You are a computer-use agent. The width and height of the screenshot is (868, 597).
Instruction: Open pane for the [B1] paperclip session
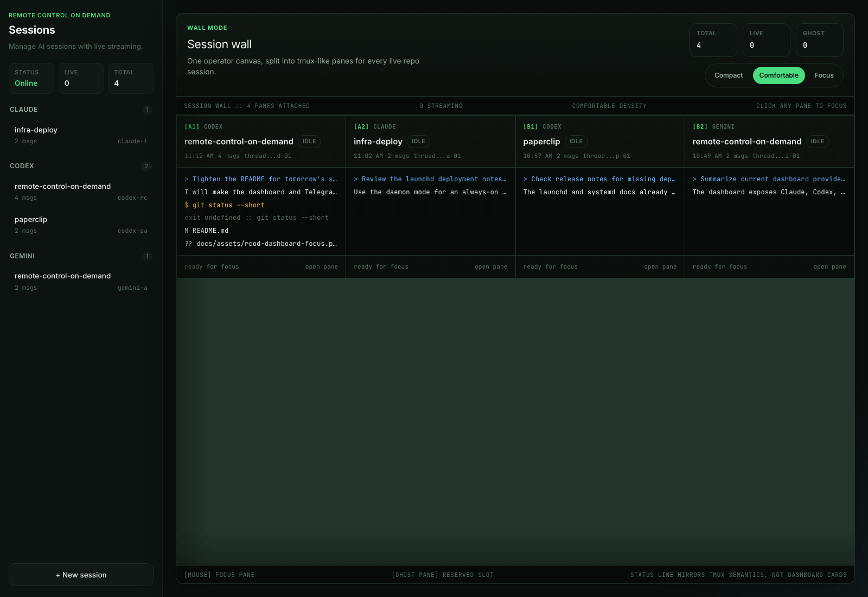[660, 266]
